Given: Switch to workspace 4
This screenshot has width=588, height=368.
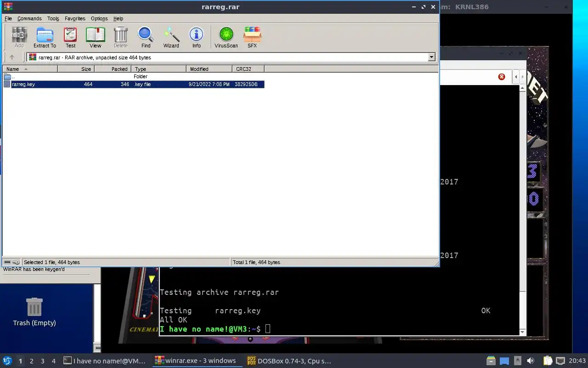Looking at the screenshot, I should click(x=54, y=361).
